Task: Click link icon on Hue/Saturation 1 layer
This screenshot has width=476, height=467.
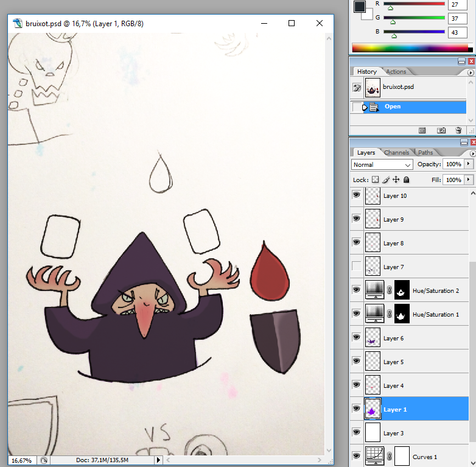Action: [389, 314]
